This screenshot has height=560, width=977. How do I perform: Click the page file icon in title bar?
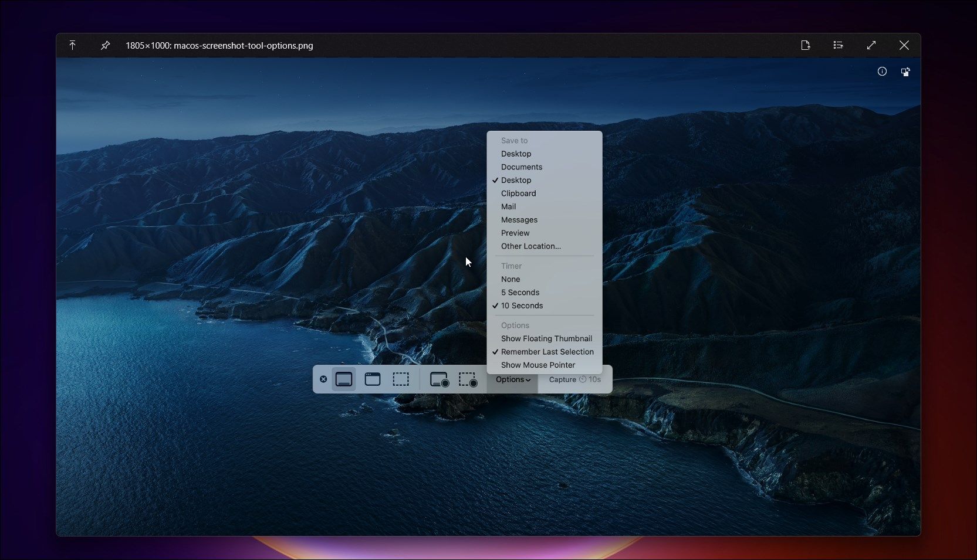click(x=805, y=45)
